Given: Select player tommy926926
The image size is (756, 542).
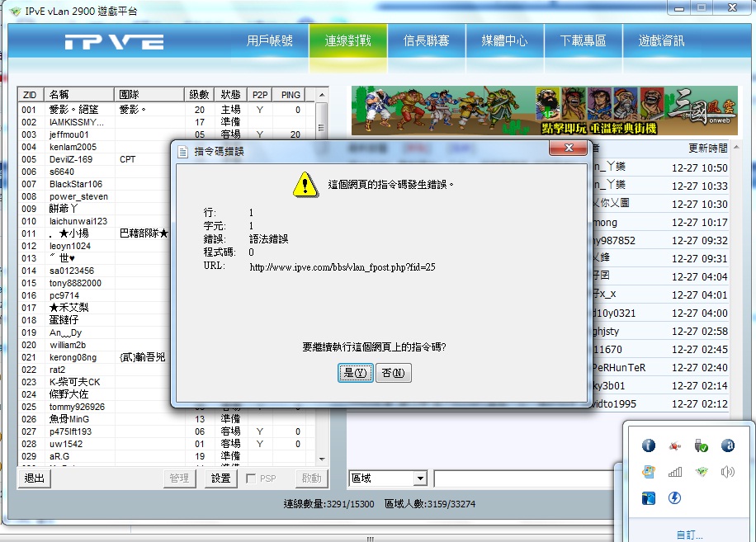Looking at the screenshot, I should (94, 407).
